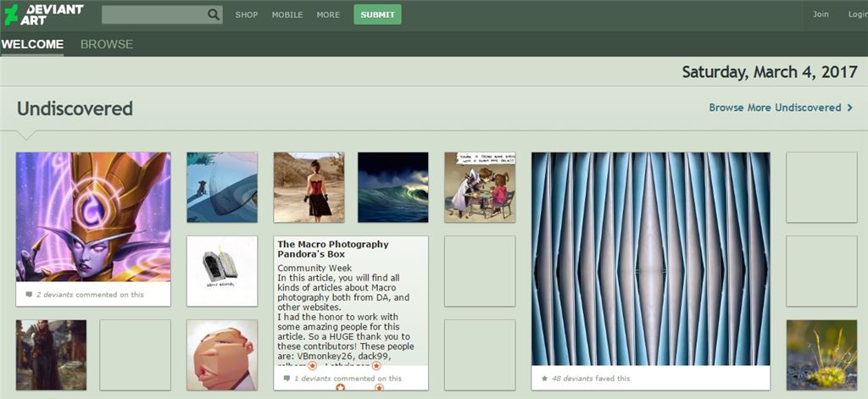868x399 pixels.
Task: Open the ocean wave painting thumbnail
Action: [x=392, y=187]
